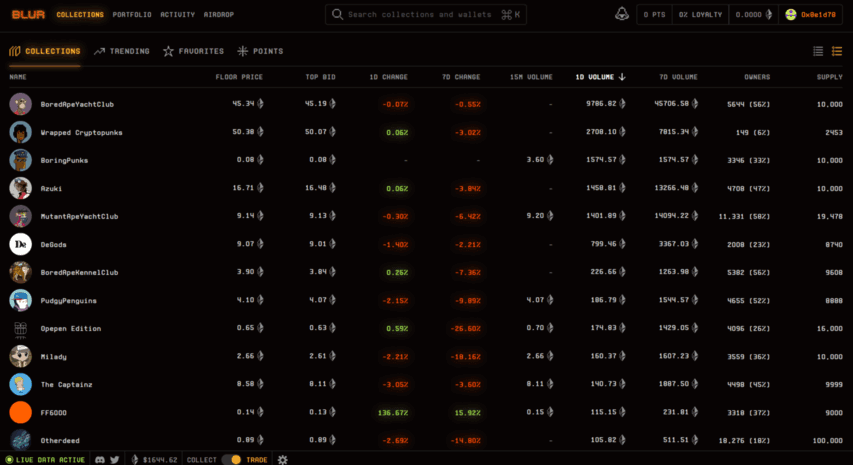The width and height of the screenshot is (853, 465).
Task: Focus the search collections and wallets field
Action: pos(425,15)
